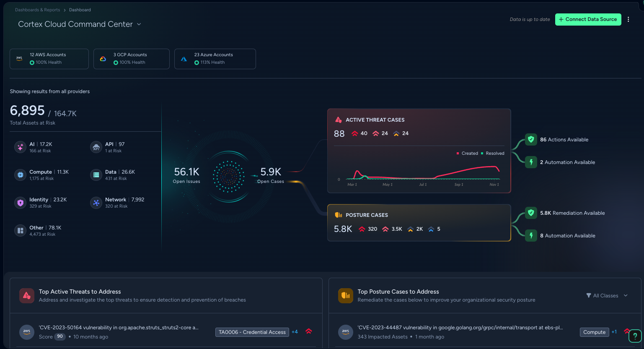
Task: Open the 3 GCP Accounts card
Action: [132, 59]
